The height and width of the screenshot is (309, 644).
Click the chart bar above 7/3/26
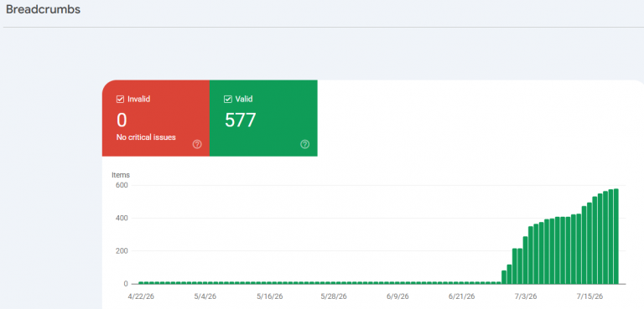pos(525,260)
